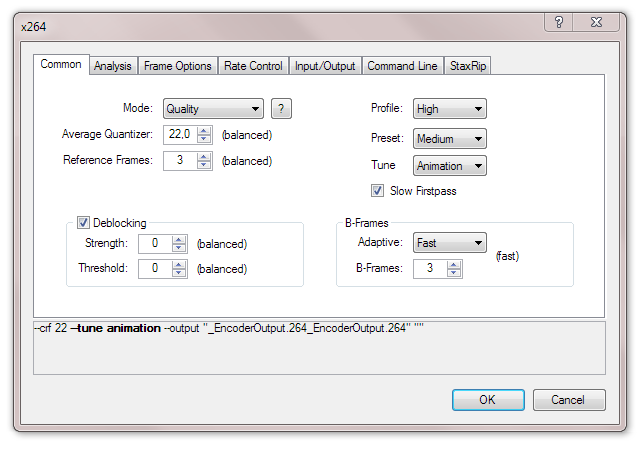Open the Adaptive dropdown set to Fast
This screenshot has width=644, height=450.
click(450, 243)
